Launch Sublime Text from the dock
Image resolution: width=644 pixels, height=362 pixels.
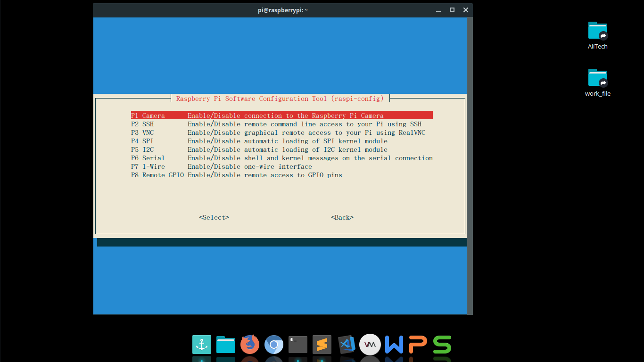[322, 345]
